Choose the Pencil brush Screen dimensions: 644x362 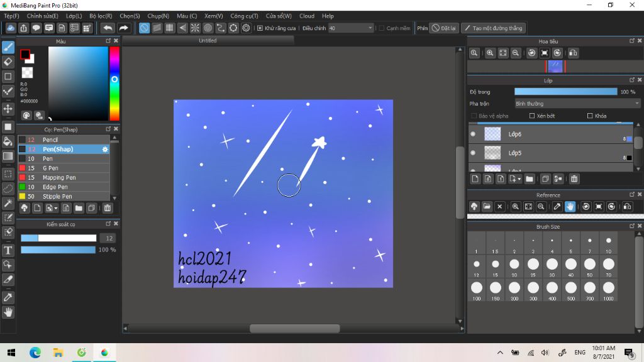coord(64,140)
